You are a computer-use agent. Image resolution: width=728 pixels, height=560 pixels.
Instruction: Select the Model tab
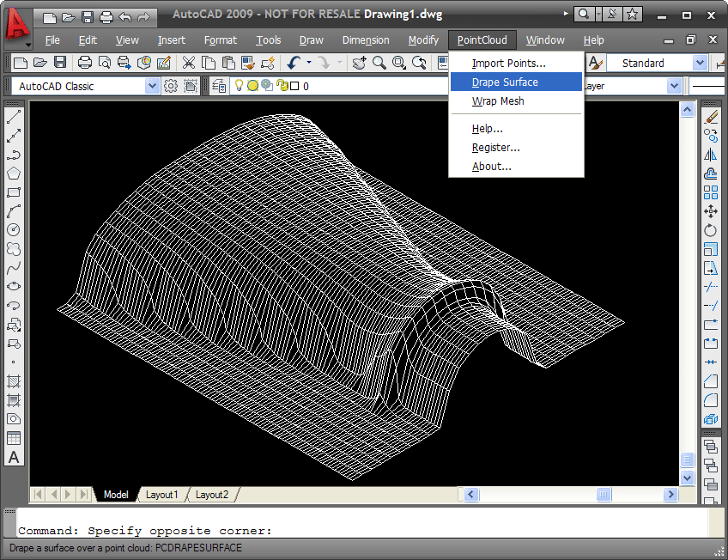(x=116, y=495)
